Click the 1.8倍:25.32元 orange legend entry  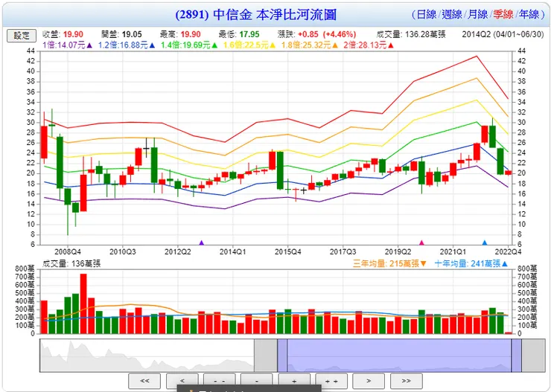[310, 45]
